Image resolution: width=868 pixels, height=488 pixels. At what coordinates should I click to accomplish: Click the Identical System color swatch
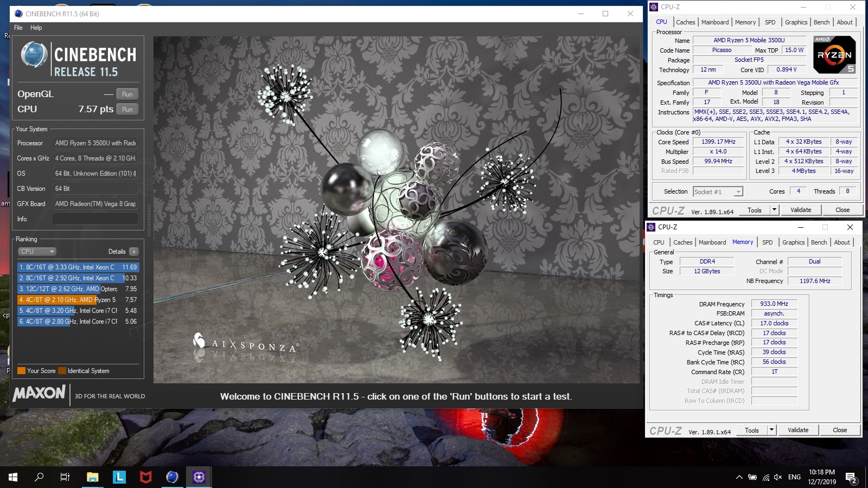coord(62,371)
